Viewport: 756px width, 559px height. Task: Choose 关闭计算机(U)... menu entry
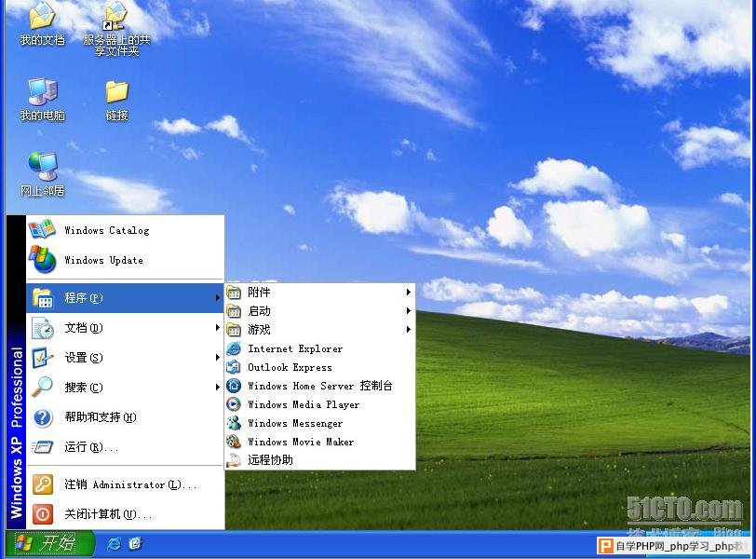click(x=126, y=514)
